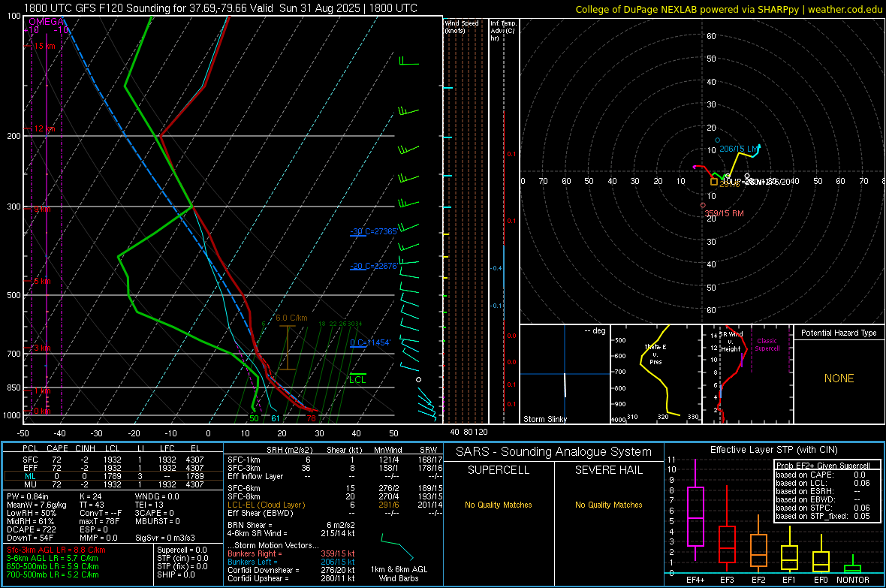Click the SR Wind v. Height label
The height and width of the screenshot is (588, 886).
pos(731,342)
